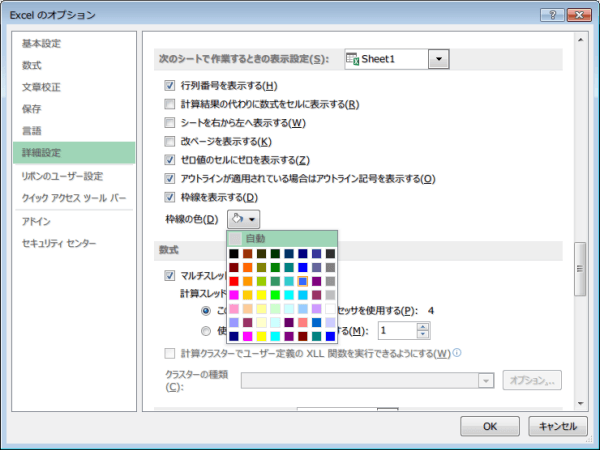Pick the bright green swatch in fourth row
600x450 pixels.
click(x=275, y=295)
